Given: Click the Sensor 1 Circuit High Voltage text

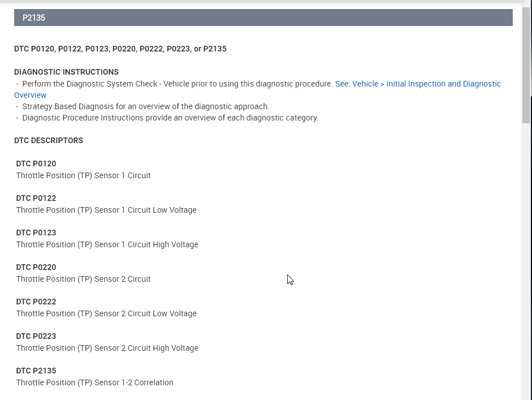Looking at the screenshot, I should pos(107,244).
